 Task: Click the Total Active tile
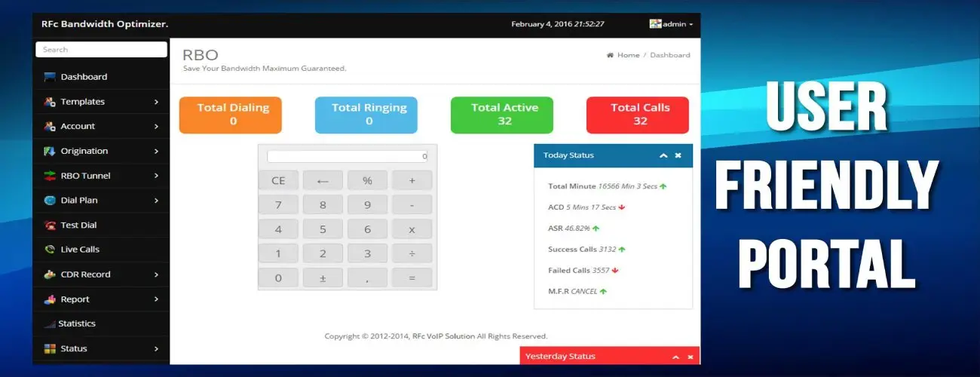point(501,115)
